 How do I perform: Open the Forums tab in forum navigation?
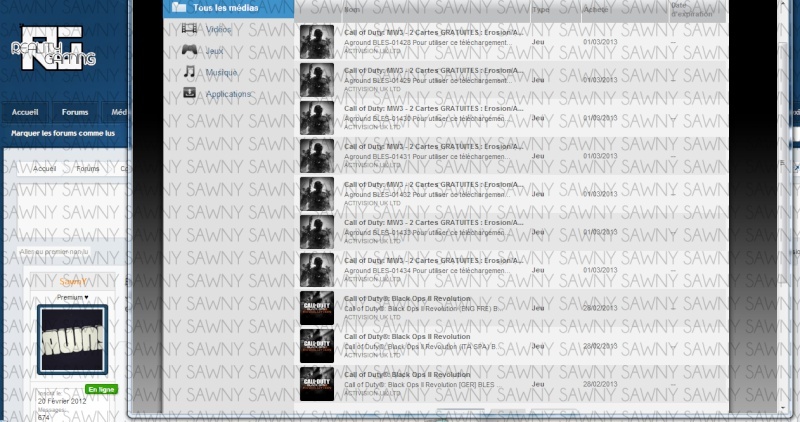pos(75,112)
